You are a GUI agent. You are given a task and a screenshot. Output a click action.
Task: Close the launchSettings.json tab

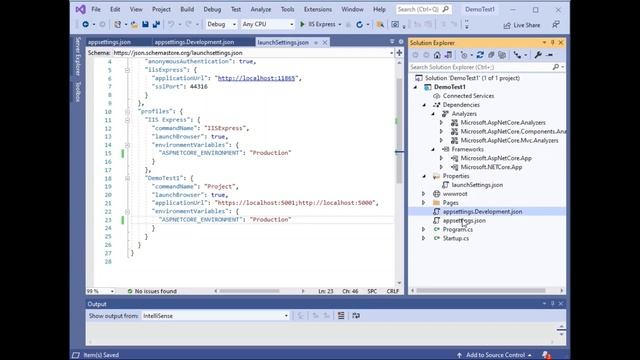pyautogui.click(x=325, y=42)
